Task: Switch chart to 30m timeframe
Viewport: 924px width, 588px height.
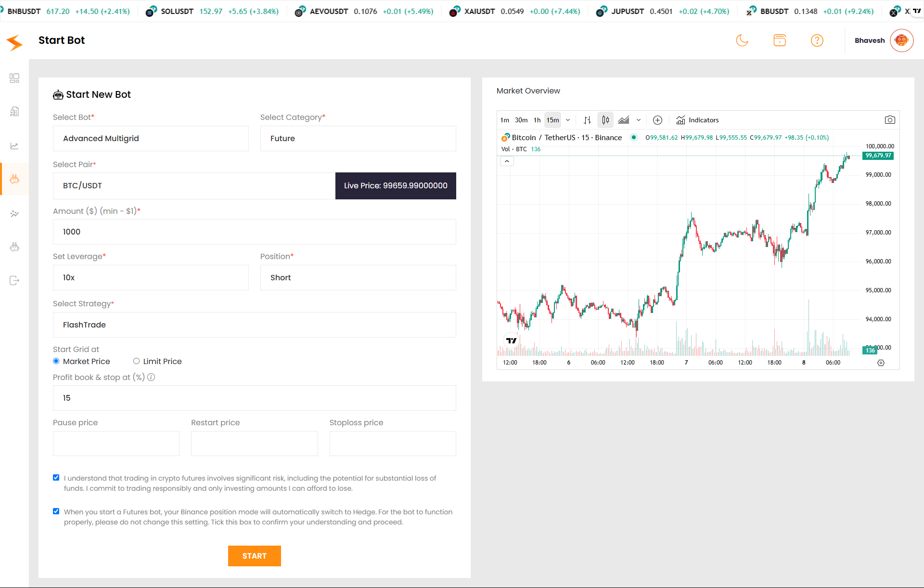Action: pos(521,120)
